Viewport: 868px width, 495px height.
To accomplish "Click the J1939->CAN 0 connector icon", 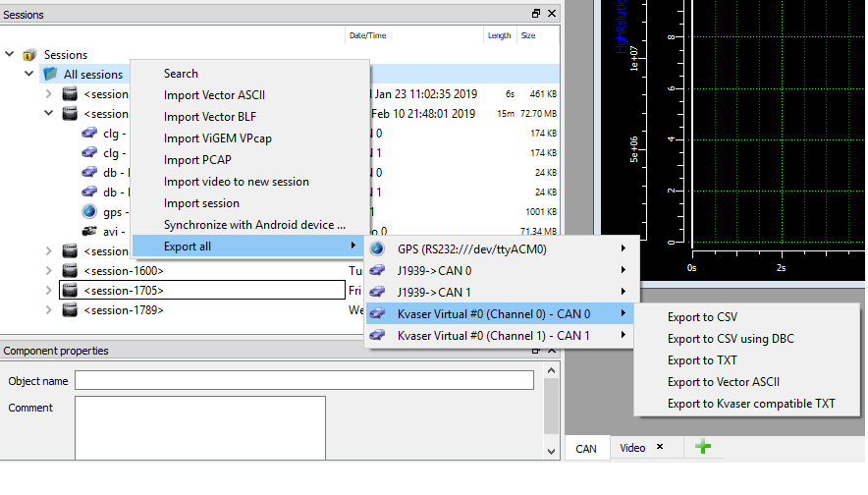I will (377, 271).
